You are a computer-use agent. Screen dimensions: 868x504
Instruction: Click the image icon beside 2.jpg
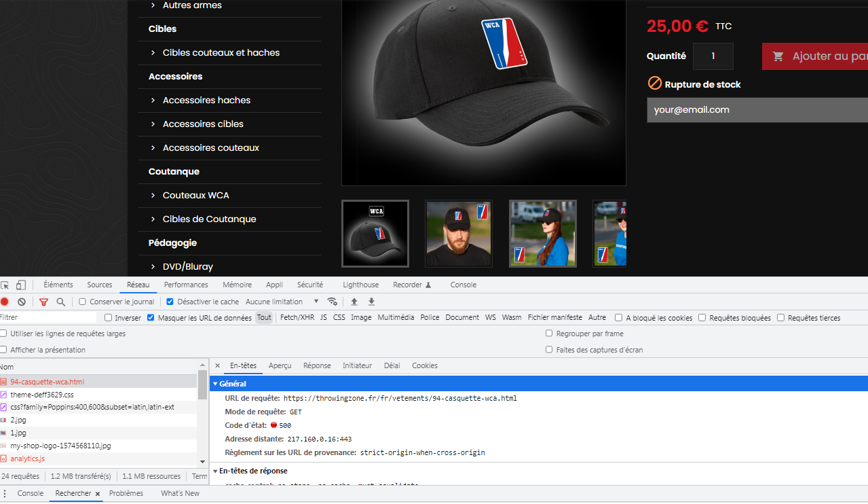[x=3, y=420]
